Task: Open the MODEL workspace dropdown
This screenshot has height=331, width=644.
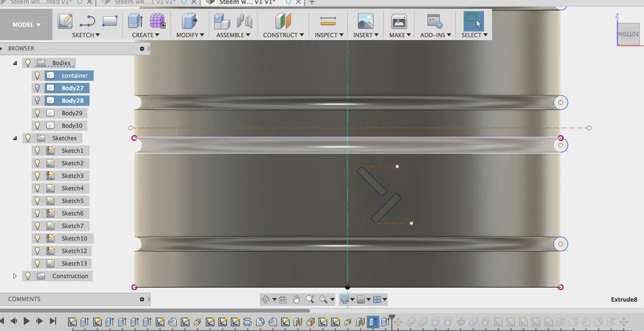Action: [x=26, y=25]
